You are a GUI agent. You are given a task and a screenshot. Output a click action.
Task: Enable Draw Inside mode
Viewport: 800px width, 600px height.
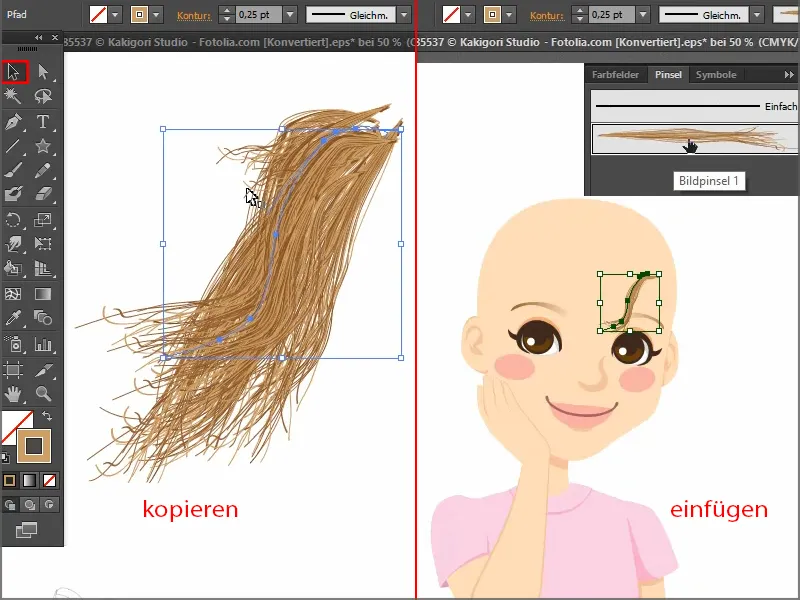[x=49, y=505]
